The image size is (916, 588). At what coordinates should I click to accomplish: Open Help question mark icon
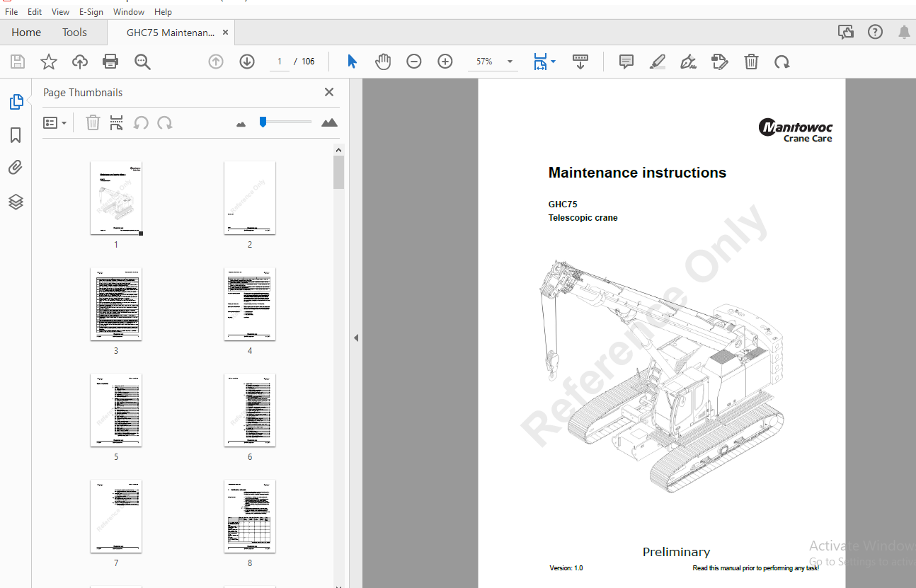(x=876, y=32)
